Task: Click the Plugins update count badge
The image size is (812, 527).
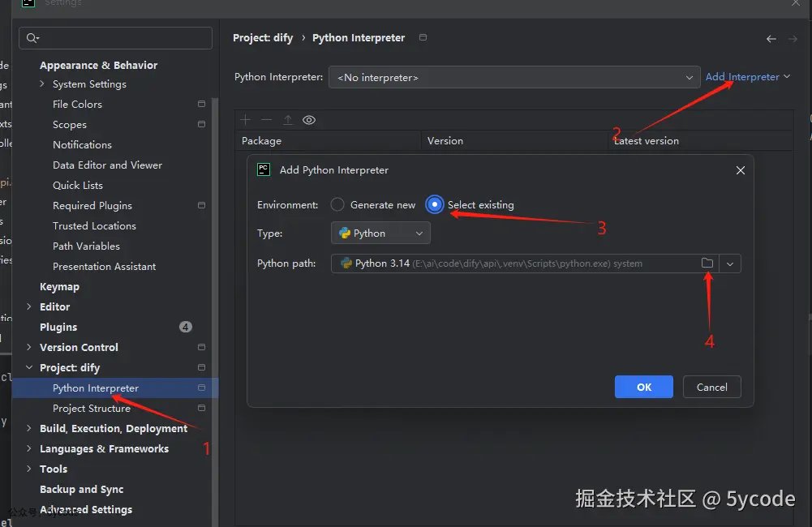Action: [186, 327]
